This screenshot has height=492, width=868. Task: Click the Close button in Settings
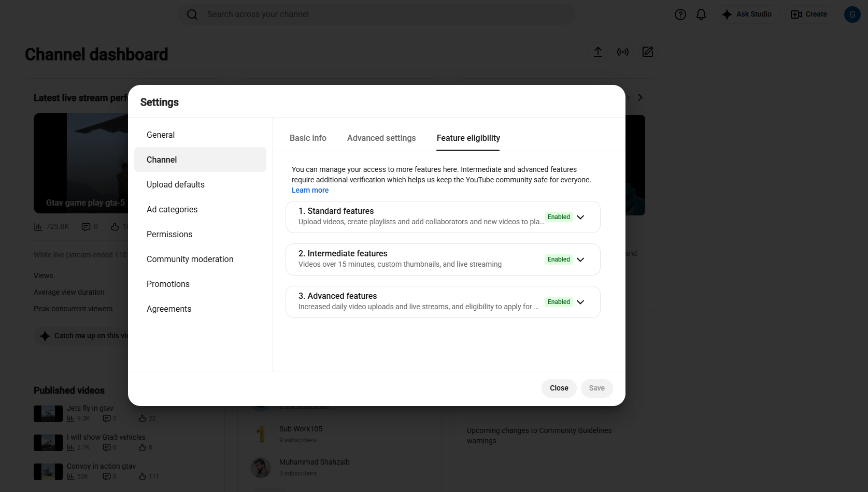click(559, 388)
